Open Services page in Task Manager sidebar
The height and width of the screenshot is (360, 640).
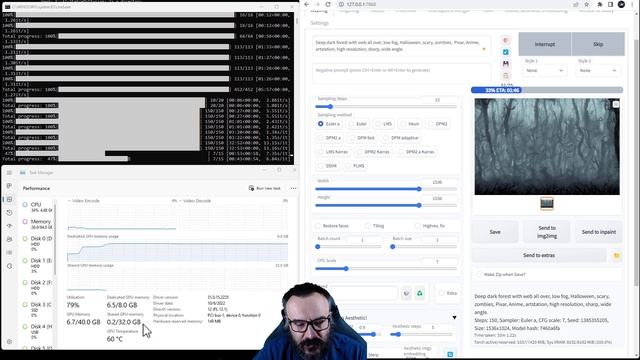(x=9, y=266)
